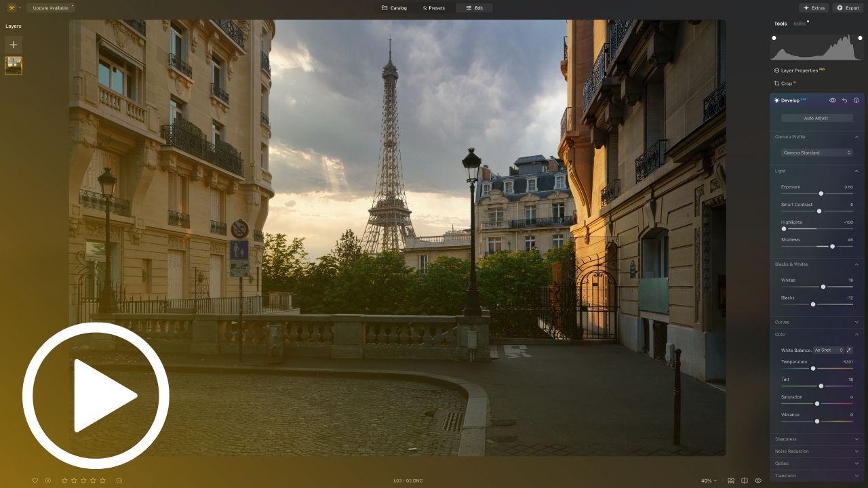Click the Blacks slider handle
This screenshot has height=488, width=868.
pos(813,304)
